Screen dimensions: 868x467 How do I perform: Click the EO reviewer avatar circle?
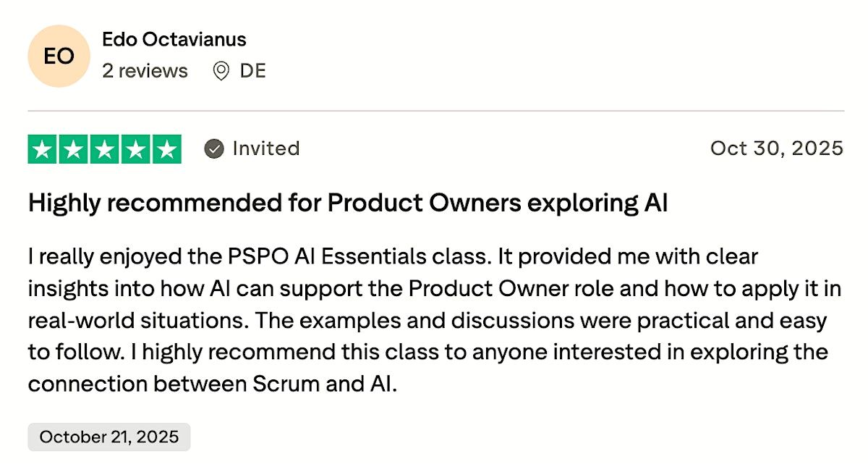click(x=59, y=56)
